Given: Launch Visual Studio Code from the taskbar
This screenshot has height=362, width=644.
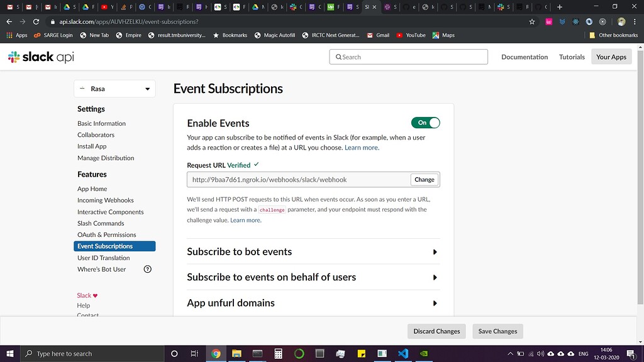Looking at the screenshot, I should pyautogui.click(x=402, y=353).
